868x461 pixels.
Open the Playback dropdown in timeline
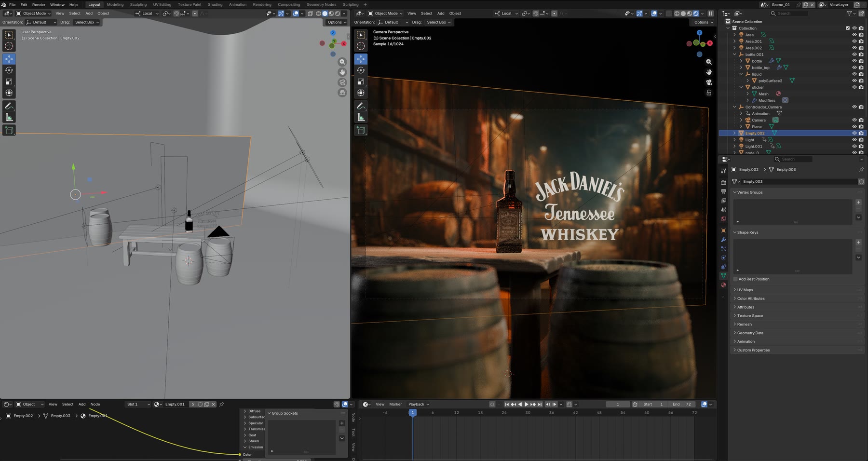418,405
